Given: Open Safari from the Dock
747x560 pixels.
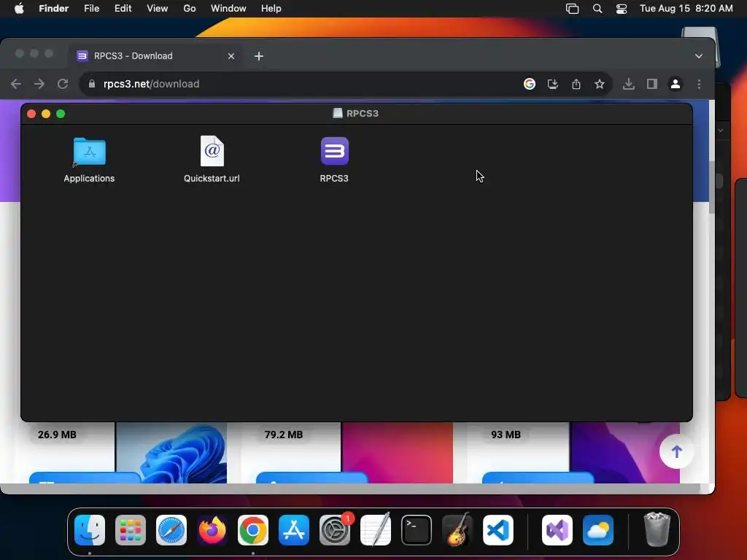Looking at the screenshot, I should pos(171,530).
